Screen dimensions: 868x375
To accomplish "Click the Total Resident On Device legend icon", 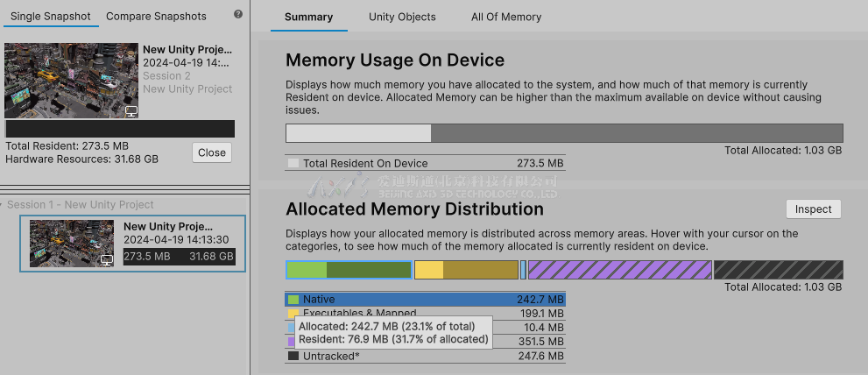I will tap(293, 163).
